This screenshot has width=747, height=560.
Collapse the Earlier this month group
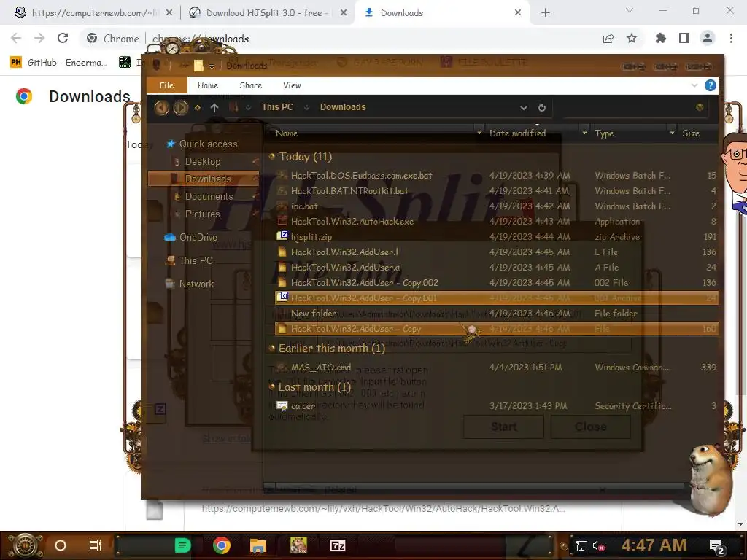click(272, 348)
